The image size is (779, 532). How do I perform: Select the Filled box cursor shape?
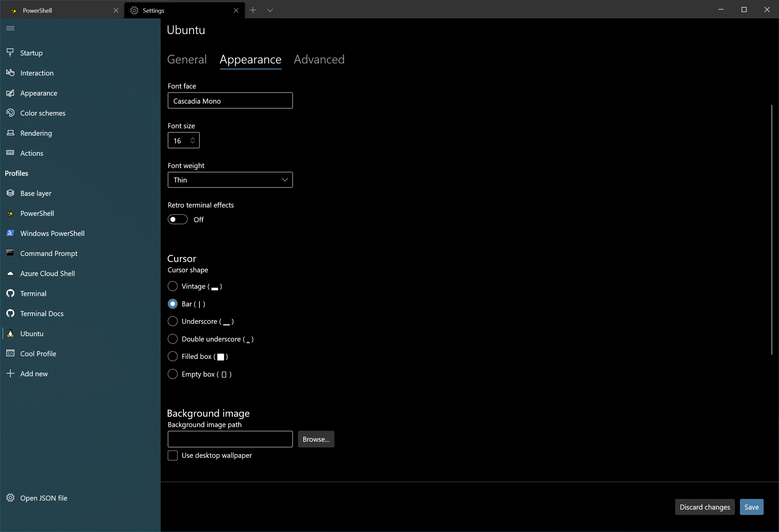point(173,356)
